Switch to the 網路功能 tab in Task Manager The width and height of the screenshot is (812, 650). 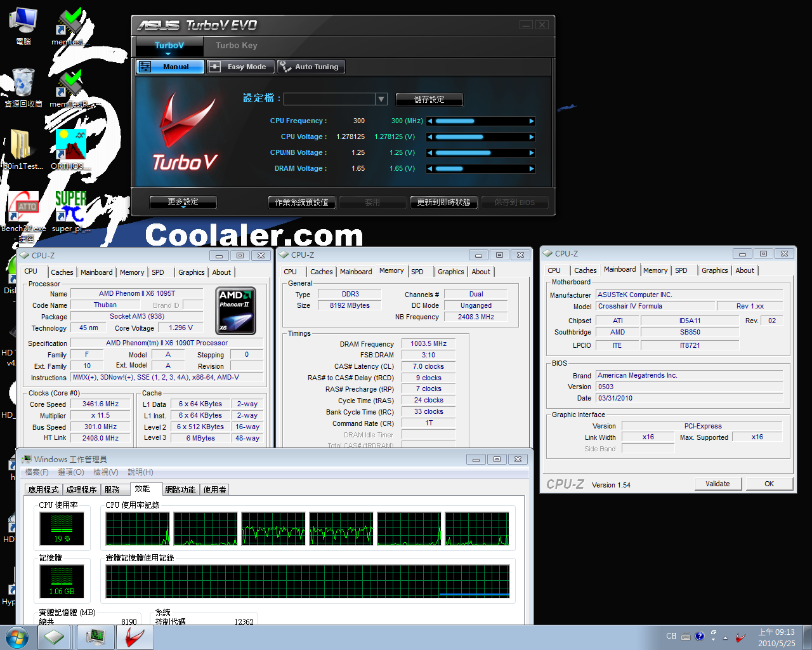[x=181, y=490]
